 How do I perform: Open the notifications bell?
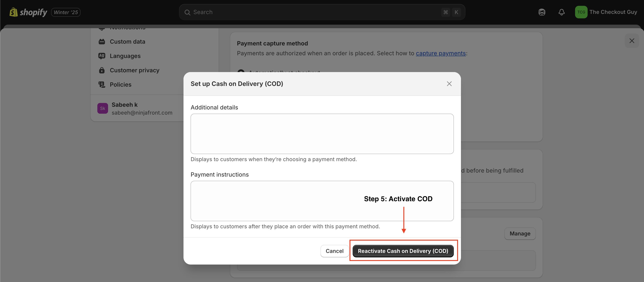561,12
